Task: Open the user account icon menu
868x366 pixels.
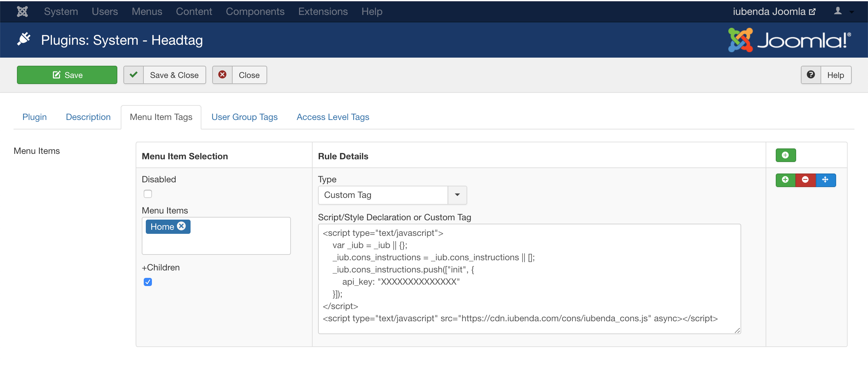Action: [x=838, y=11]
